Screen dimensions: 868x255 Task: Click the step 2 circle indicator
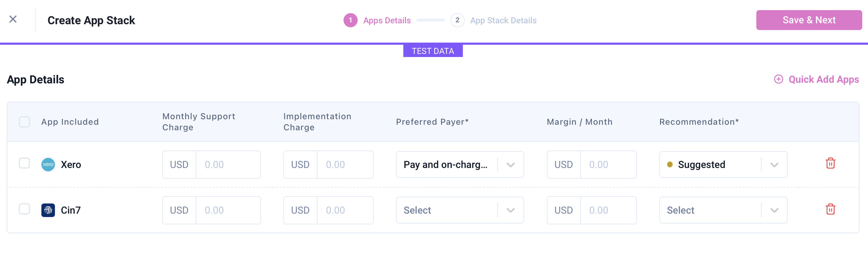[457, 20]
